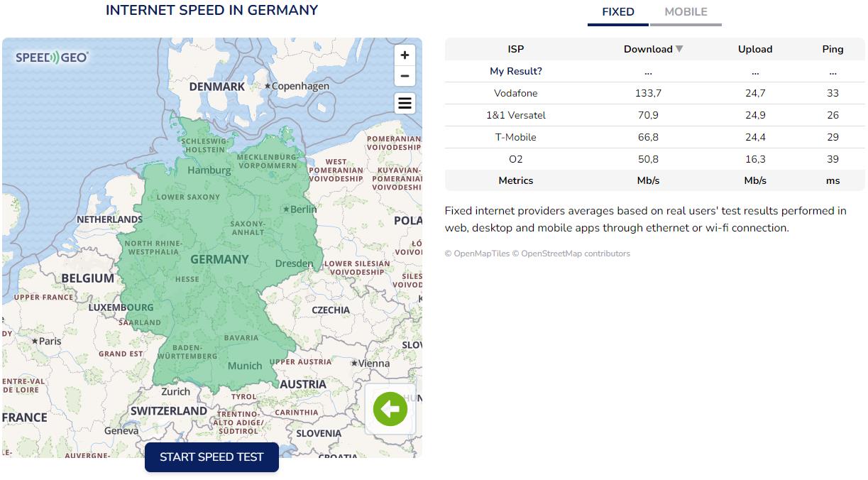Open the OpenStreetMap contributors link
The image size is (868, 480).
coord(571,253)
